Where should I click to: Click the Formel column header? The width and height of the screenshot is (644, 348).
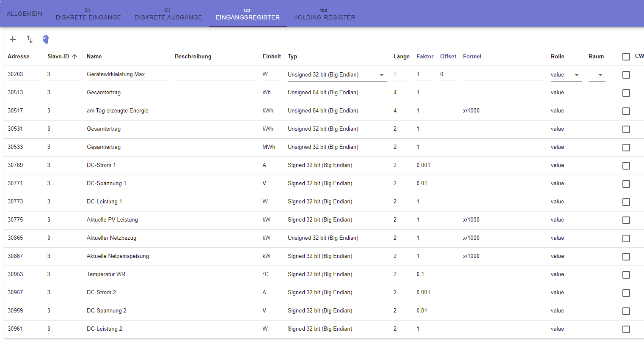472,57
